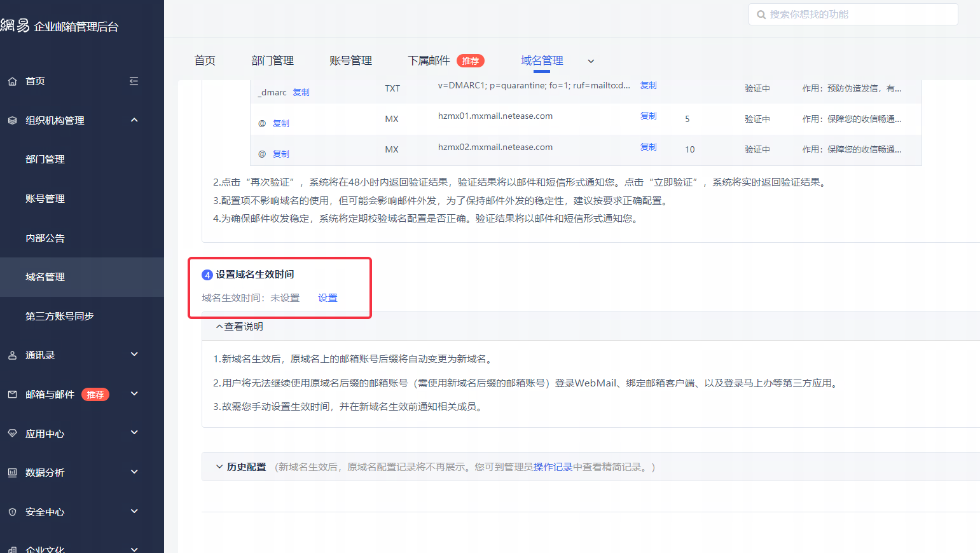980x553 pixels.
Task: Select 第三方账号同步 in the sidebar
Action: [x=60, y=316]
